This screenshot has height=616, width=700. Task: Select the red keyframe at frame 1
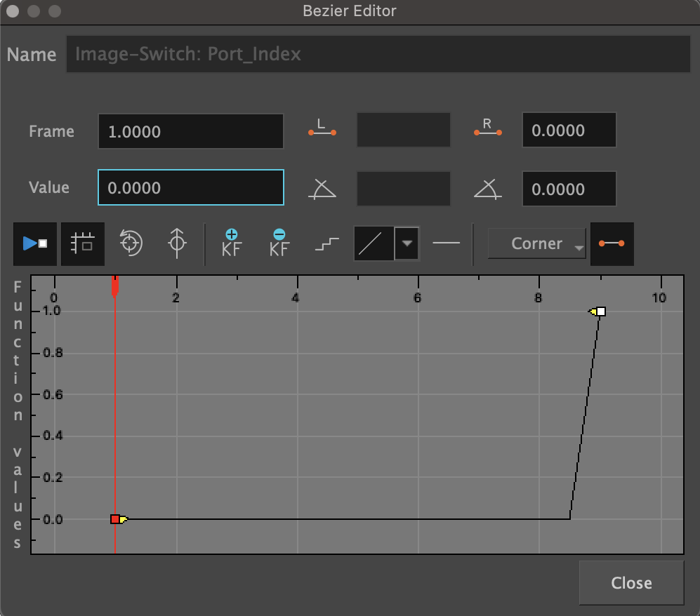(115, 519)
